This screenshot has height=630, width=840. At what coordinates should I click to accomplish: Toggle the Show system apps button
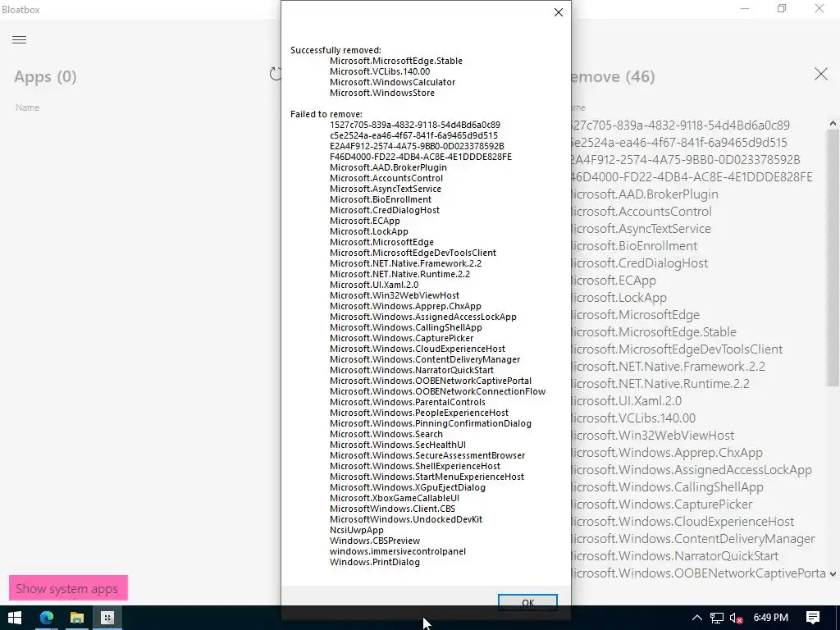tap(69, 588)
